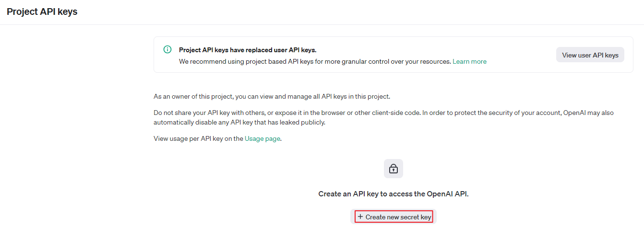Open View user API keys
This screenshot has width=644, height=239.
pos(590,55)
